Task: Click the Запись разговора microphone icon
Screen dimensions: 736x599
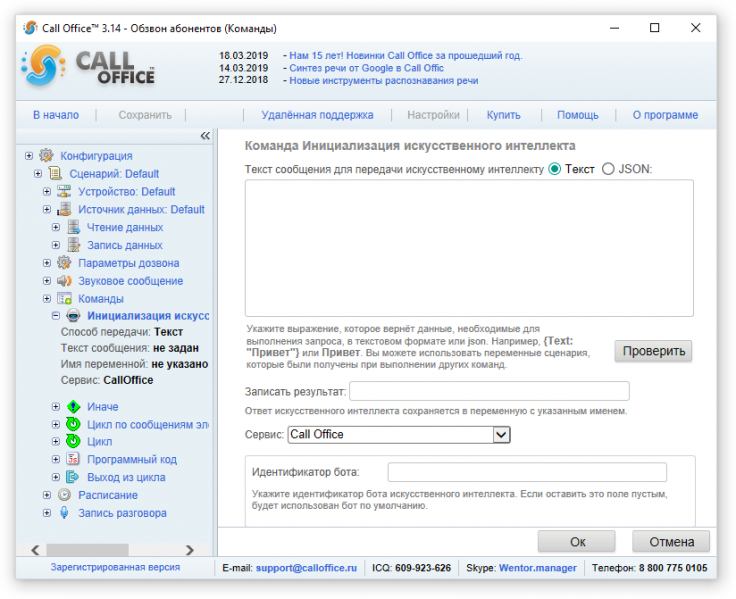Action: [64, 513]
